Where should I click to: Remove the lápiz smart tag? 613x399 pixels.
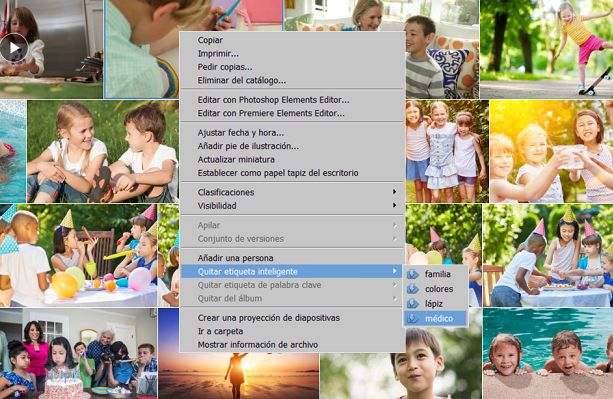click(435, 304)
